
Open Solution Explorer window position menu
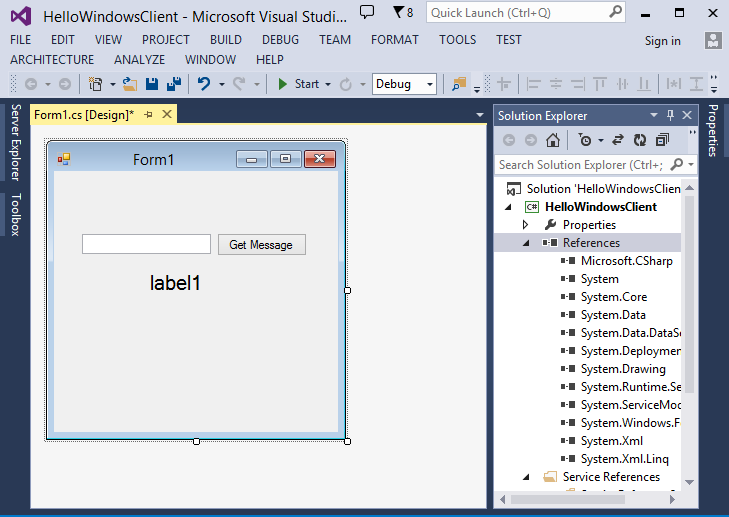(654, 115)
